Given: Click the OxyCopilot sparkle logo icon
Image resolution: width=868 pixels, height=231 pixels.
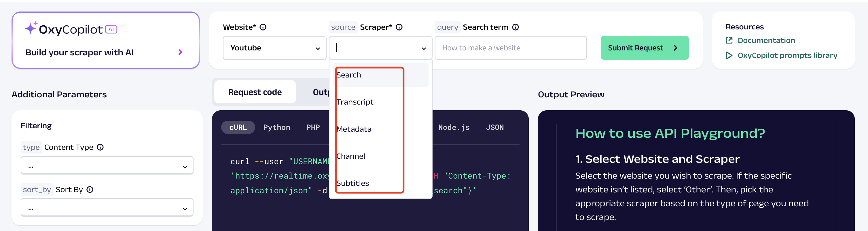Looking at the screenshot, I should [31, 28].
